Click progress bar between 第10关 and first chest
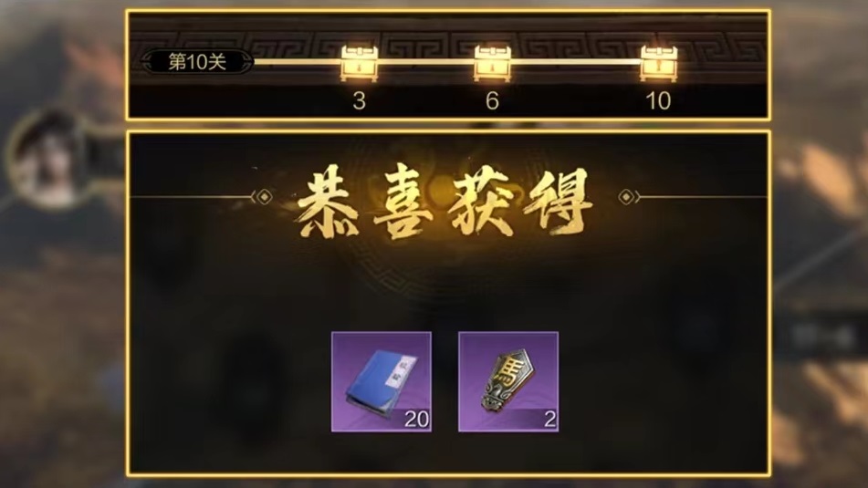 (x=297, y=61)
